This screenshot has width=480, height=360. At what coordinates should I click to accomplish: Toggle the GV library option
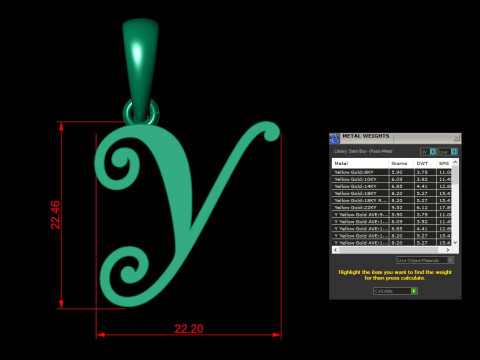click(x=428, y=152)
